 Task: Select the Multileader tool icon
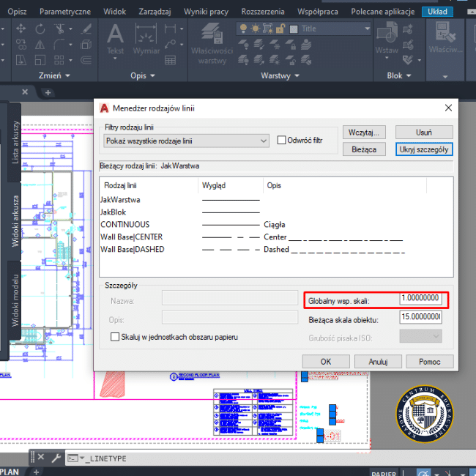coord(170,45)
